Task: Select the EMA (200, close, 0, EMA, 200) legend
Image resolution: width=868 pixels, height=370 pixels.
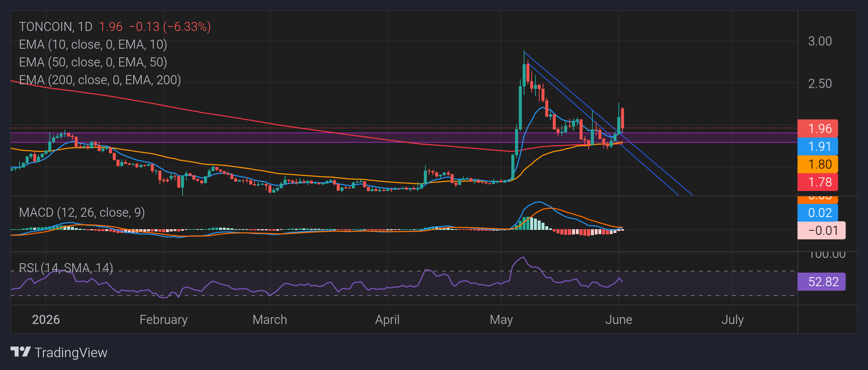Action: (100, 80)
